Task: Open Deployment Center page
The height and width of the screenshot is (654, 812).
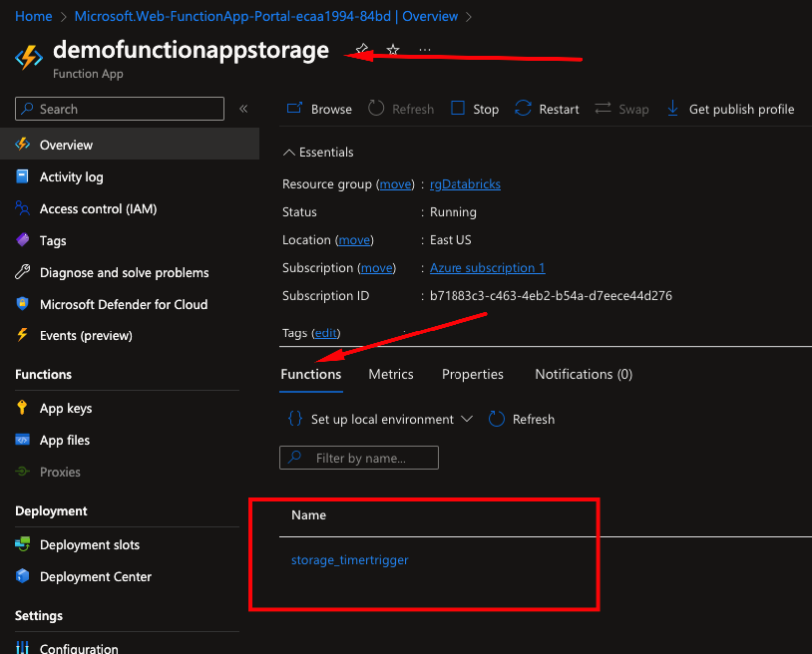Action: click(96, 576)
